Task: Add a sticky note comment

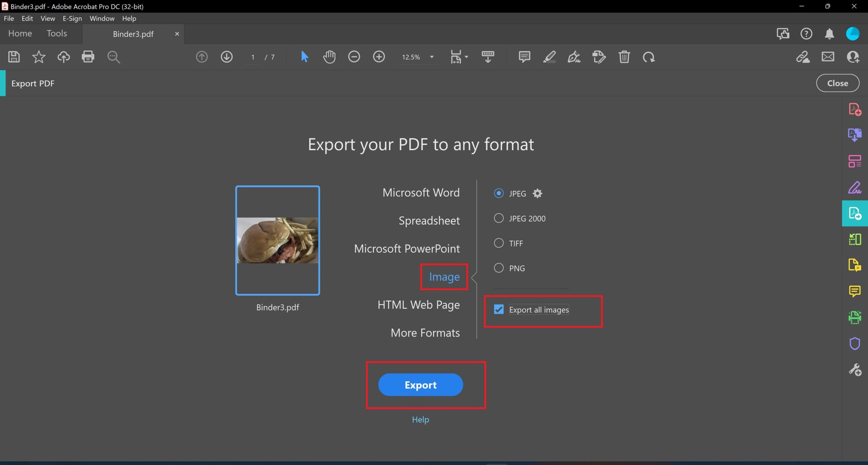Action: coord(524,57)
